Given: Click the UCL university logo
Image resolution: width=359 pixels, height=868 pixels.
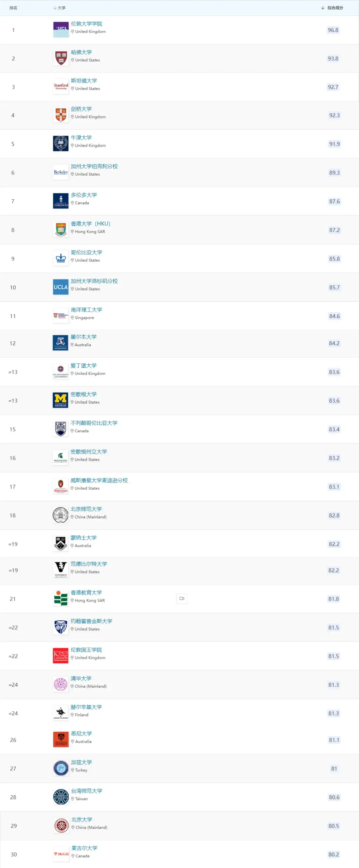Looking at the screenshot, I should point(61,30).
